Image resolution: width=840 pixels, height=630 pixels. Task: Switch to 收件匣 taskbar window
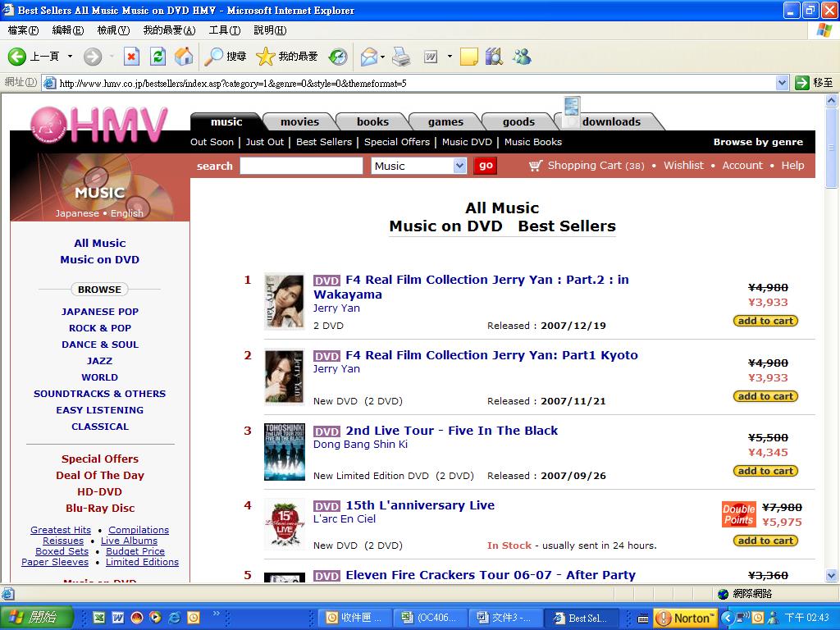[355, 619]
